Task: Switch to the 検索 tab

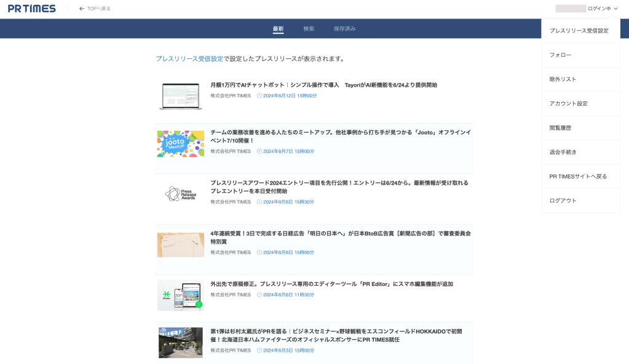Action: point(309,29)
